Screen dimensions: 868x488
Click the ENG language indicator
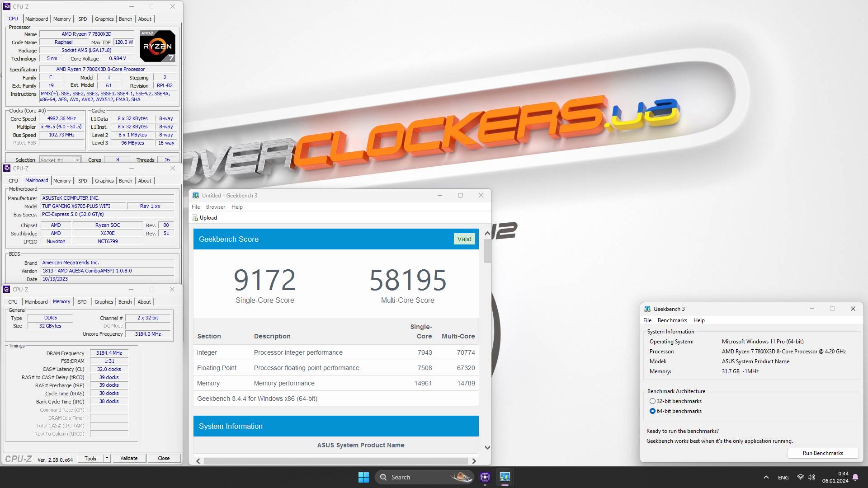783,478
